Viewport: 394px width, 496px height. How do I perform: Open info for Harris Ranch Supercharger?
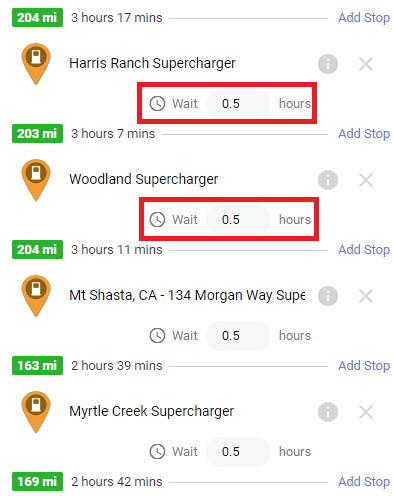328,64
